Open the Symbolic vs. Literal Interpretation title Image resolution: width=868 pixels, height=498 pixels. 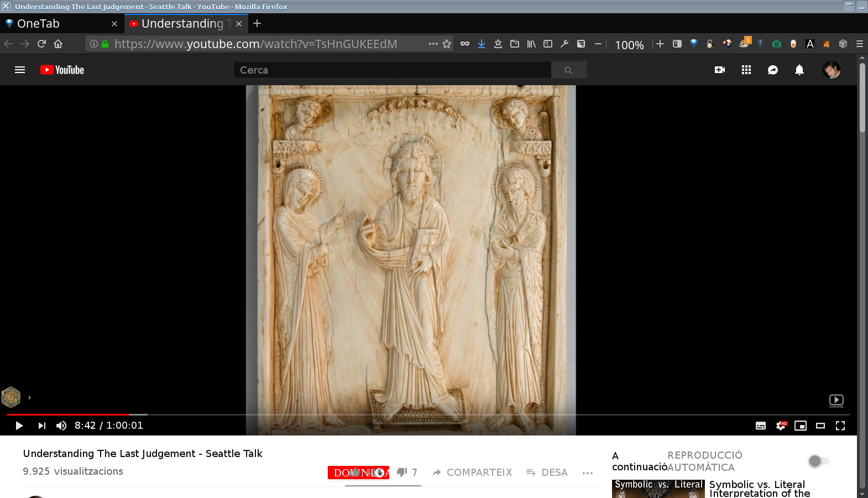[x=760, y=489]
